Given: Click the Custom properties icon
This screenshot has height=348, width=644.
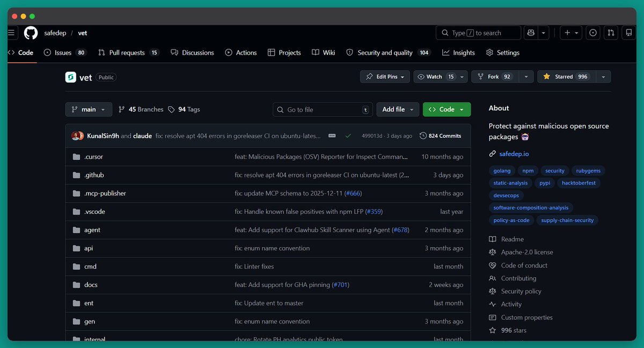Looking at the screenshot, I should click(x=493, y=317).
